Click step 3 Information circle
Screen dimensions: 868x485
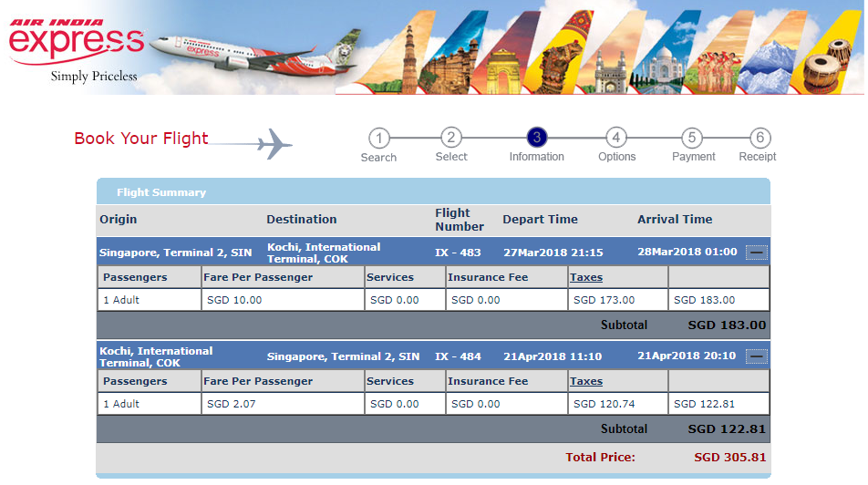(537, 138)
